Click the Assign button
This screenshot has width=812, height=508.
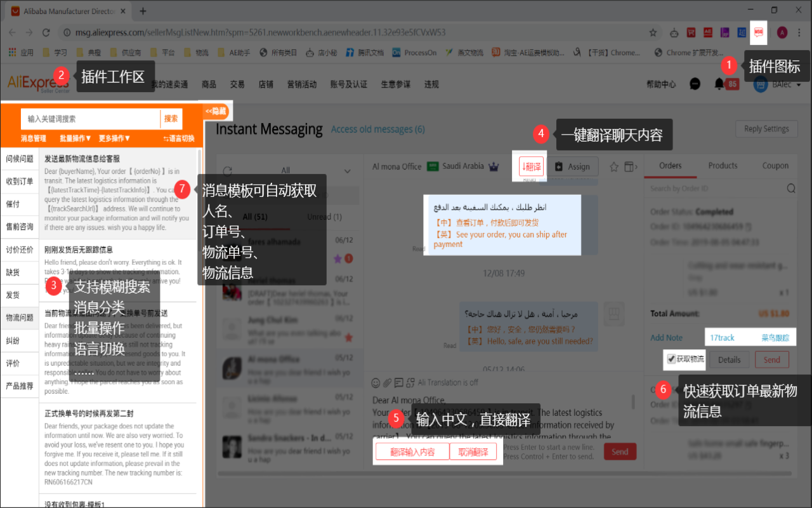pyautogui.click(x=572, y=166)
